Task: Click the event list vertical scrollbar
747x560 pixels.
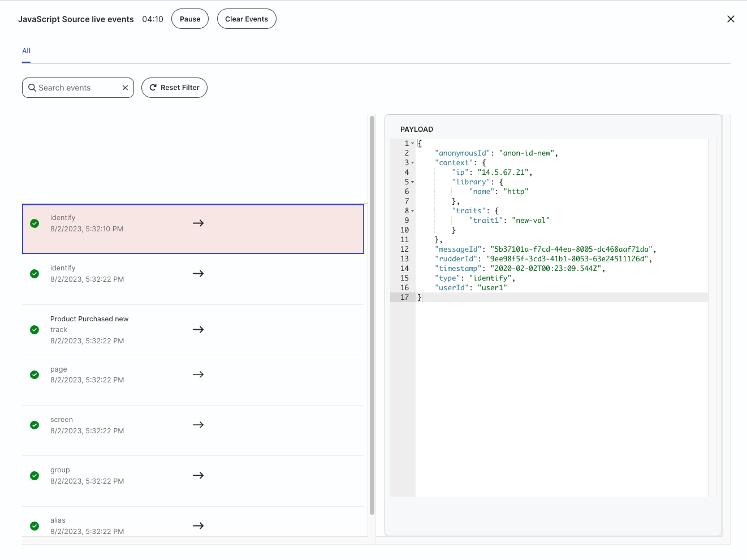Action: (372, 315)
